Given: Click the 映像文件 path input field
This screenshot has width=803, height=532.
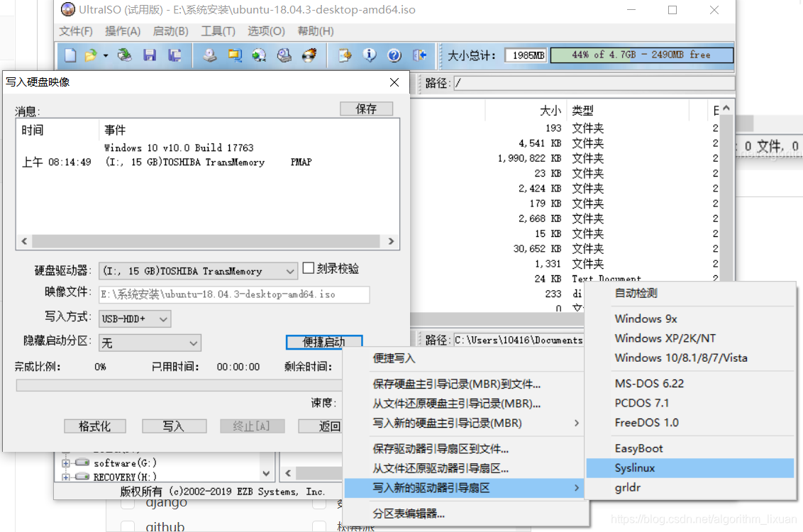Looking at the screenshot, I should coord(234,294).
